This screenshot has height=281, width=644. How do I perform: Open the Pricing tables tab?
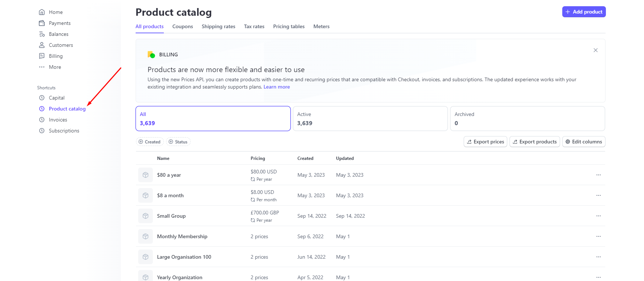pyautogui.click(x=288, y=26)
